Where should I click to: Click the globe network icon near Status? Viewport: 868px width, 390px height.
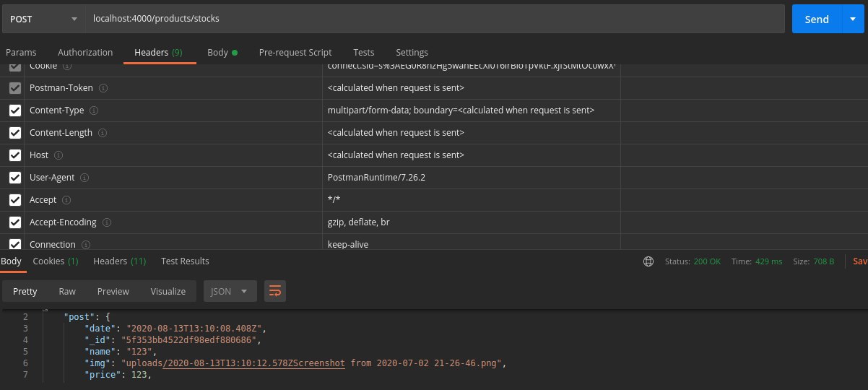tap(648, 261)
